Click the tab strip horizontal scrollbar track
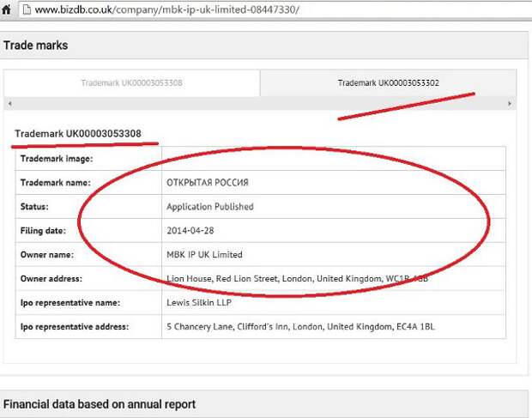The image size is (532, 418). [260, 104]
